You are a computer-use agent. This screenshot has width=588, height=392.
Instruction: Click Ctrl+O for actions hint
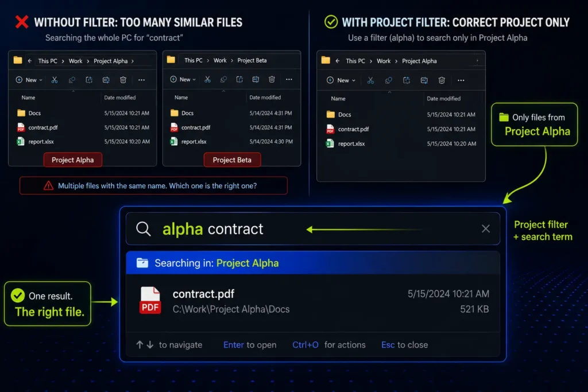[329, 345]
